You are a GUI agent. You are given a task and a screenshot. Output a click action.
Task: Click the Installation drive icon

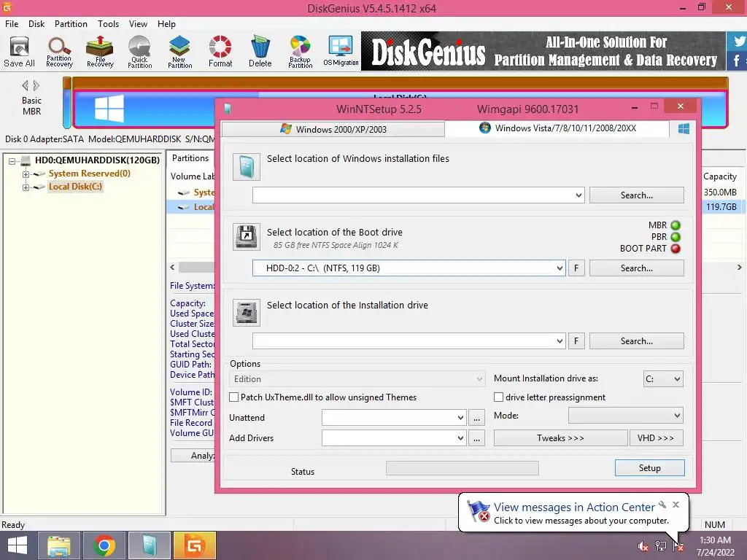tap(247, 312)
